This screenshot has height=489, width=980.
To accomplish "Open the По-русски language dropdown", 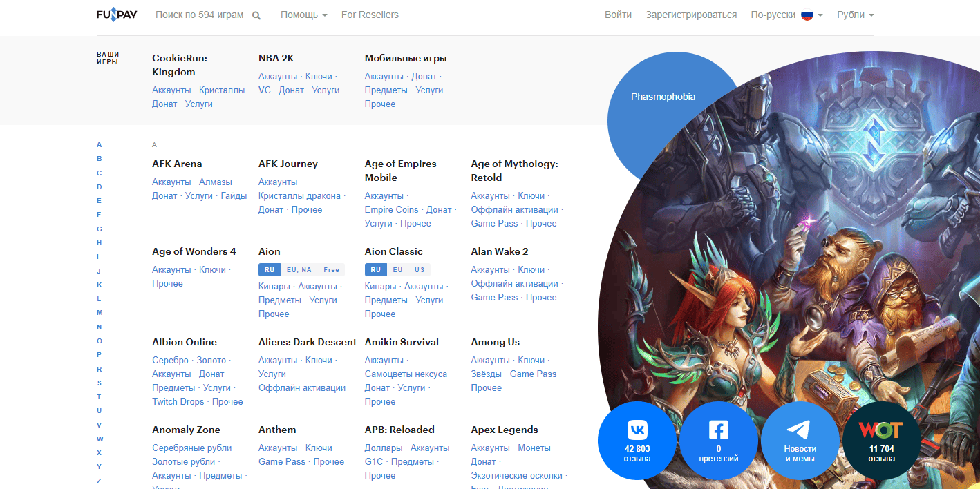I will pos(786,15).
